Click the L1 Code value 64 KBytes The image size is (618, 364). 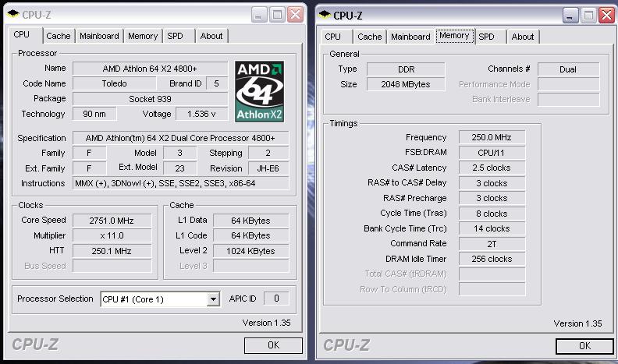coord(250,235)
